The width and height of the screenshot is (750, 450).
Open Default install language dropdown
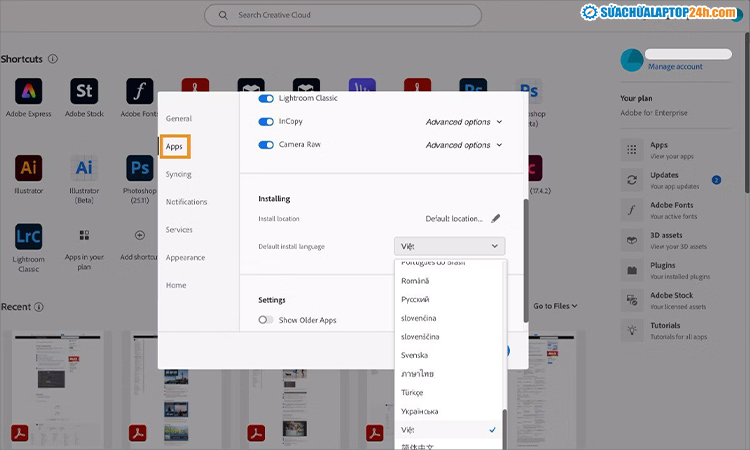tap(449, 246)
